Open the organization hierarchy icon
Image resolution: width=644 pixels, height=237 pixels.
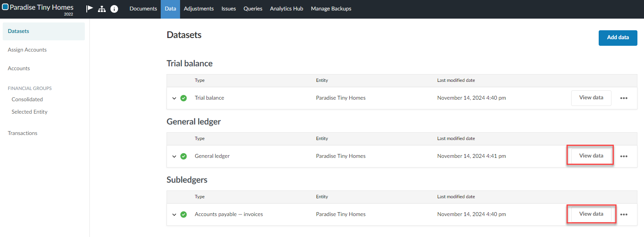pyautogui.click(x=102, y=9)
